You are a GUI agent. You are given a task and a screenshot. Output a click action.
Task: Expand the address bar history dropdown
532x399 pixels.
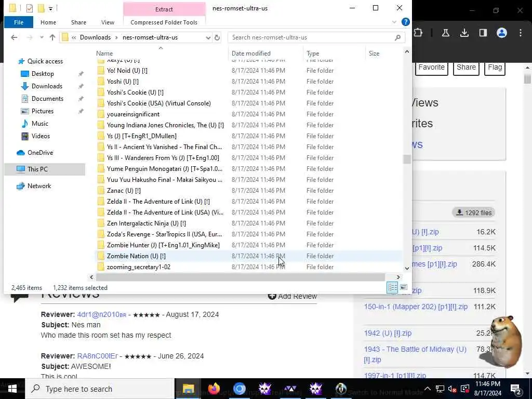[x=208, y=37]
